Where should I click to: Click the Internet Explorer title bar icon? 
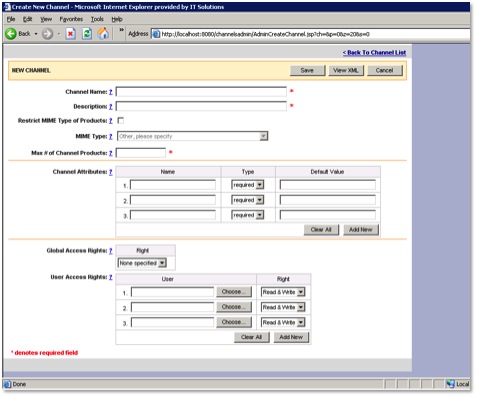(x=7, y=7)
